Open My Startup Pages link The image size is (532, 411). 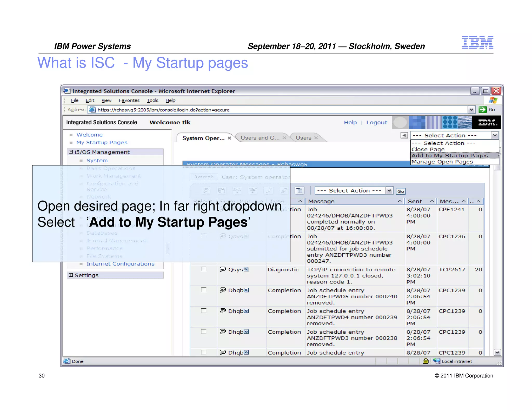(102, 142)
